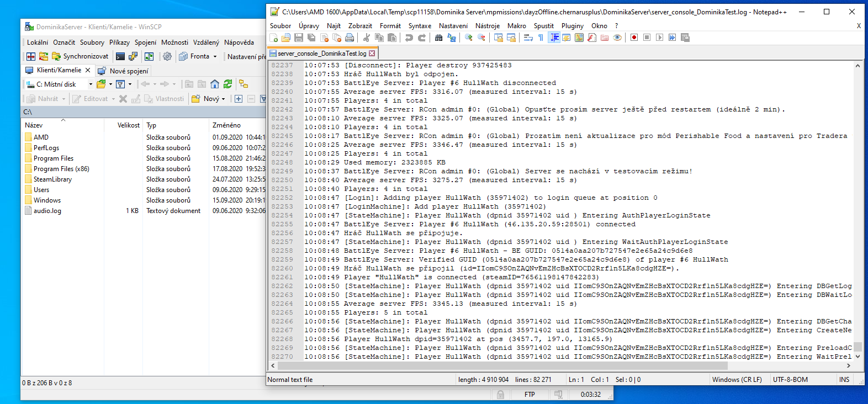Refresh the WinSCP local directory listing
Viewport: 868px width, 404px height.
click(227, 84)
